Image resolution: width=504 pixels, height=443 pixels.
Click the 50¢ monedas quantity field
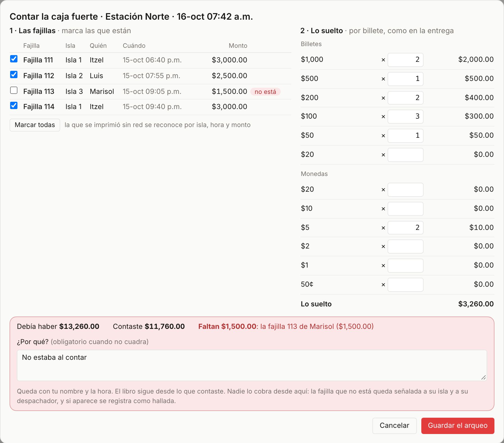click(x=405, y=284)
